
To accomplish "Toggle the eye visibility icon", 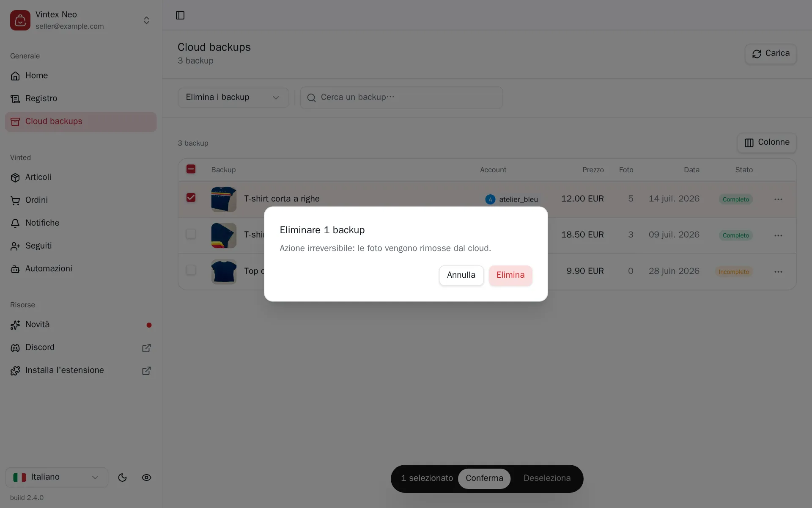I will click(x=146, y=478).
